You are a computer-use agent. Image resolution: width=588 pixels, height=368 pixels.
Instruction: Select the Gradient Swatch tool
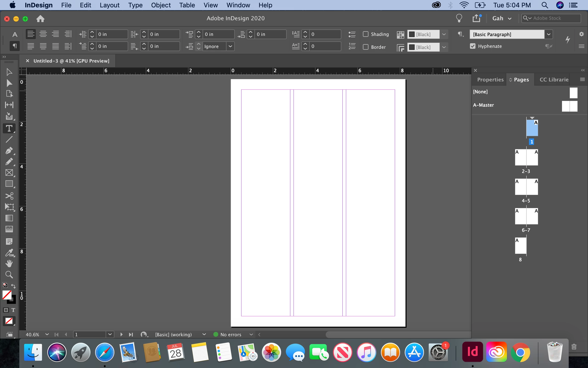[x=9, y=218]
